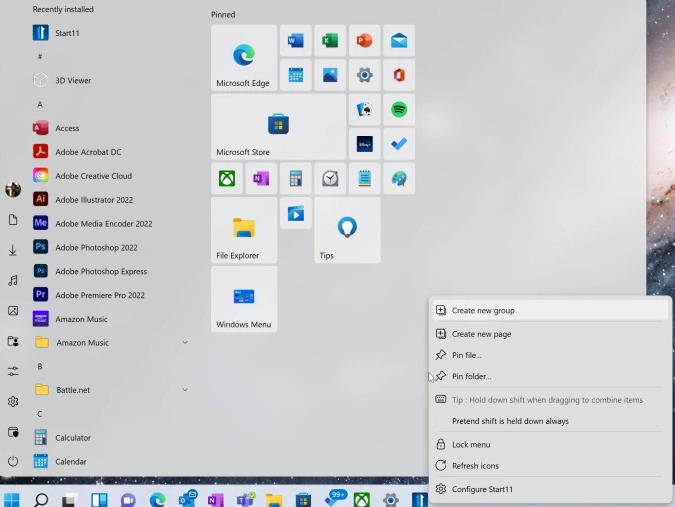Choose Refresh icons from context menu
The image size is (675, 507).
[x=550, y=466]
